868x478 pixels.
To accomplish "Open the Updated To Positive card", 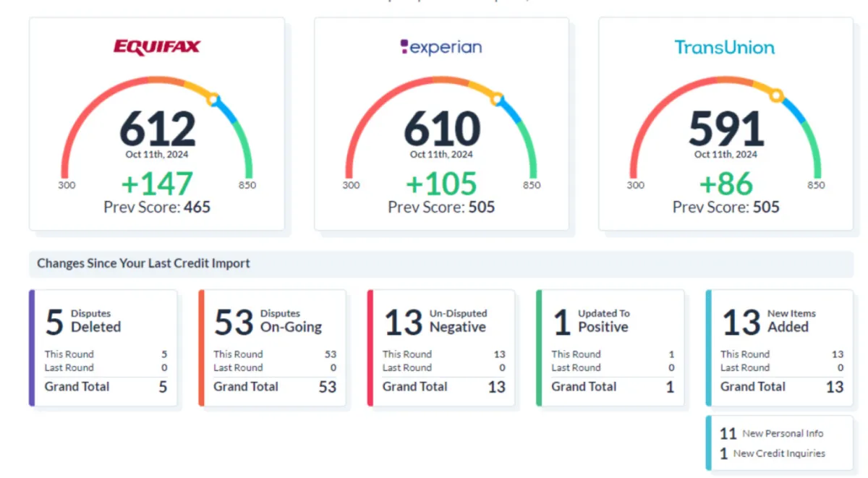I will pyautogui.click(x=610, y=348).
